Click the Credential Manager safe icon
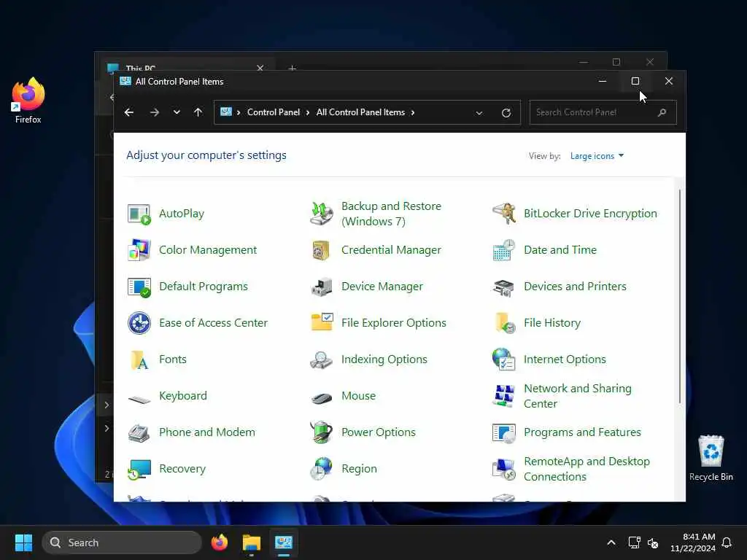The height and width of the screenshot is (560, 747). (x=322, y=250)
